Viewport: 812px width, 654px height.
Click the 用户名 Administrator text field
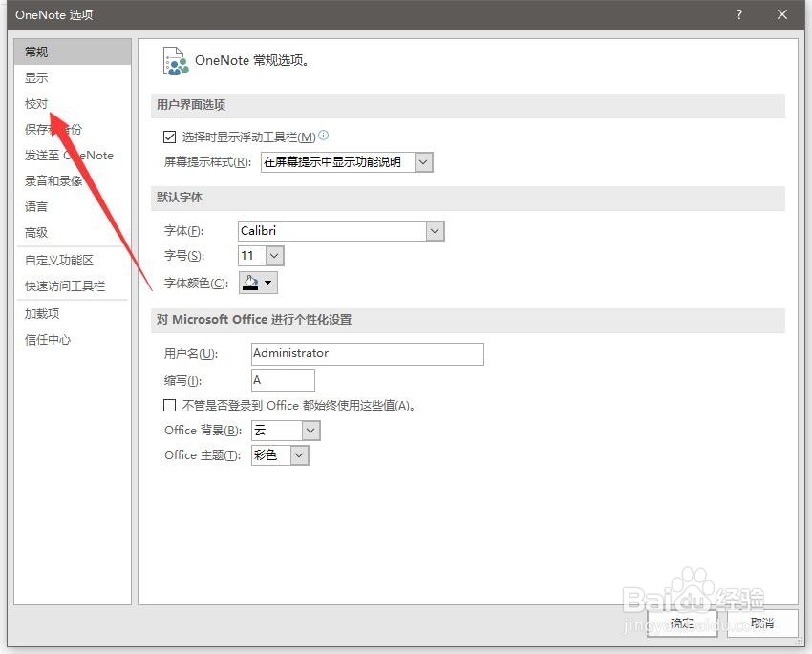[368, 354]
